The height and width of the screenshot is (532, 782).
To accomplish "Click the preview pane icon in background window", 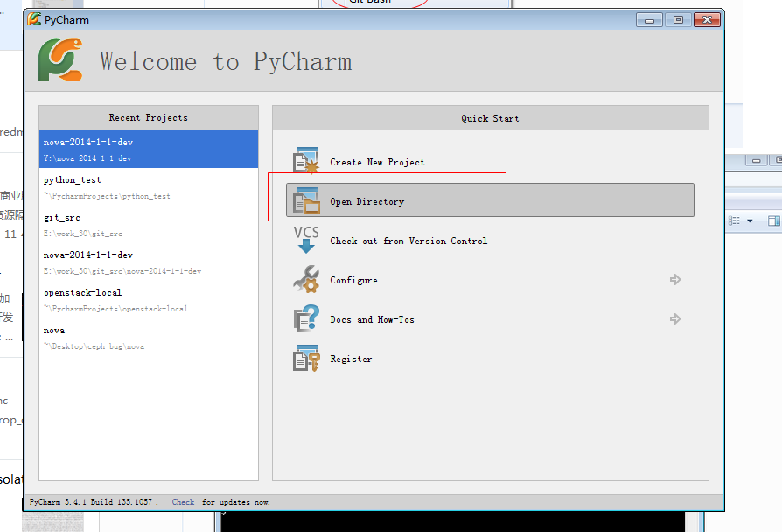I will (774, 220).
